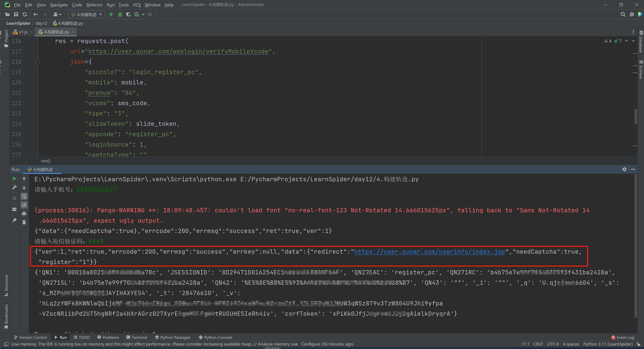644x349 pixels.
Task: Open editor tab options three-dot menu
Action: [633, 32]
